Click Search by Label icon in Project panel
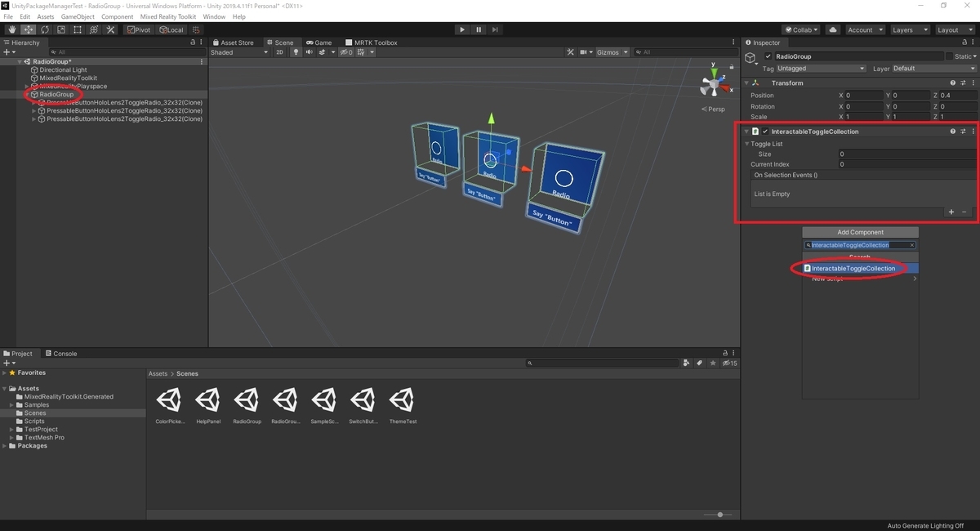The width and height of the screenshot is (980, 531). (x=699, y=363)
